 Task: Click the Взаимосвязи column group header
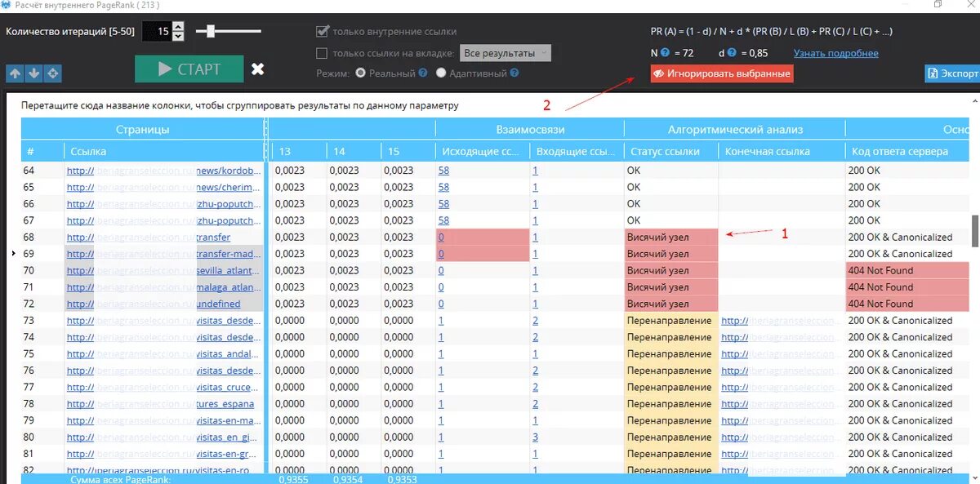[530, 129]
